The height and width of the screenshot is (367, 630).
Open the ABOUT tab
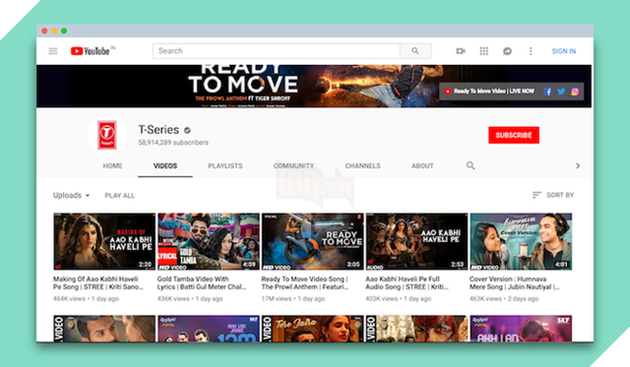[x=422, y=166]
